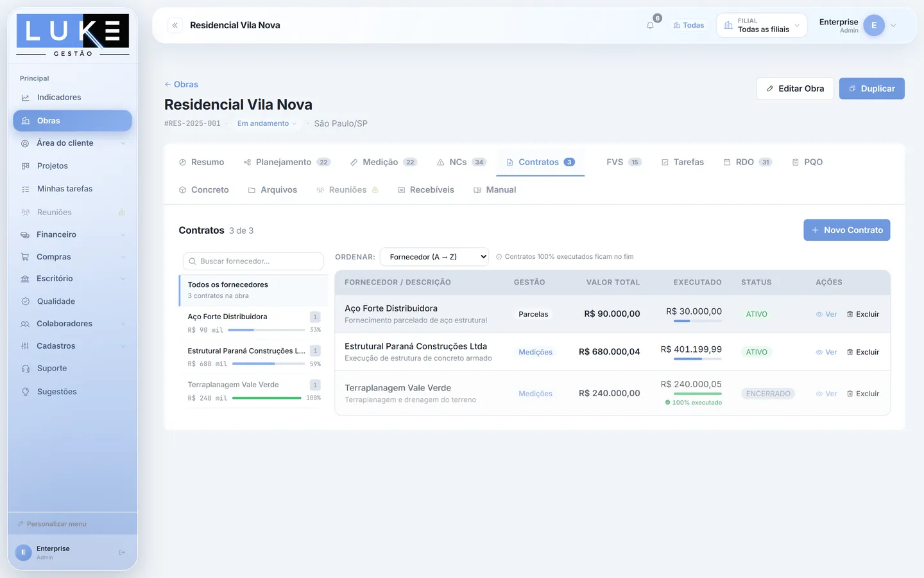Screen dimensions: 924x578
Task: Open the 'Em andamento' status dropdown
Action: (267, 123)
